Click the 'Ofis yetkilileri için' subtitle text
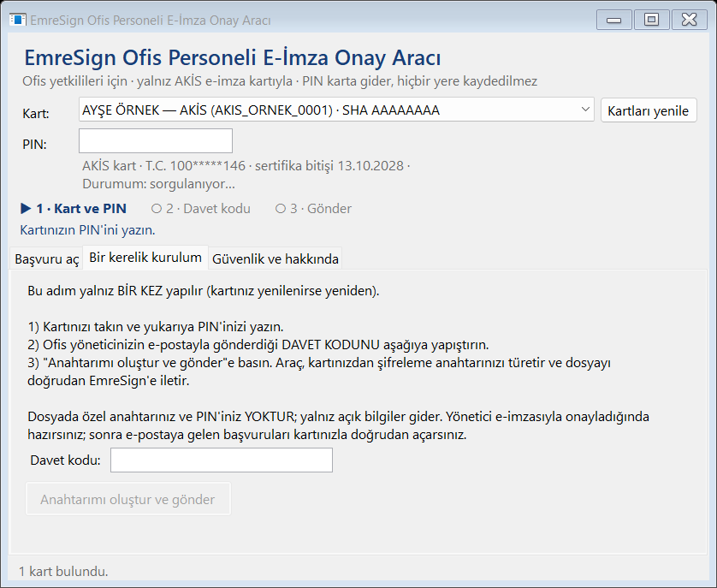 click(x=280, y=81)
